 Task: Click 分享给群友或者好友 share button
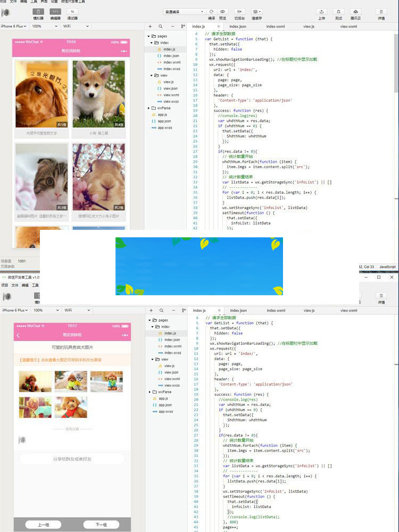[x=72, y=459]
